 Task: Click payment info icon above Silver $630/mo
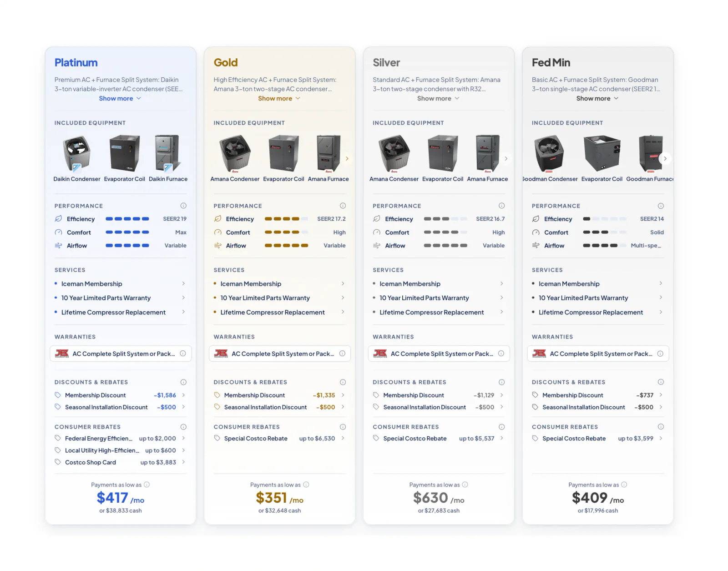coord(465,485)
